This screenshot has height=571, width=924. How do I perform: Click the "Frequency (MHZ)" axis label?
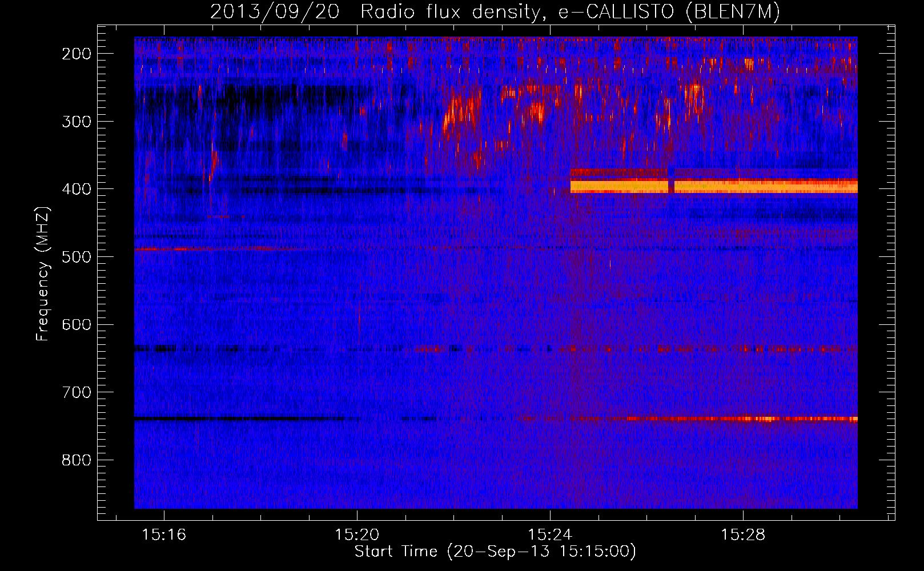point(43,274)
